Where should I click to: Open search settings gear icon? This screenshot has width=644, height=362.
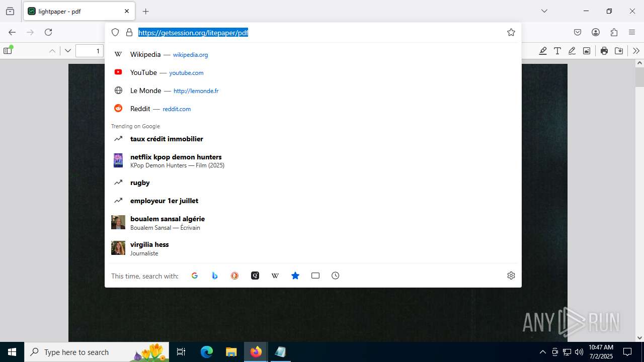coord(511,276)
